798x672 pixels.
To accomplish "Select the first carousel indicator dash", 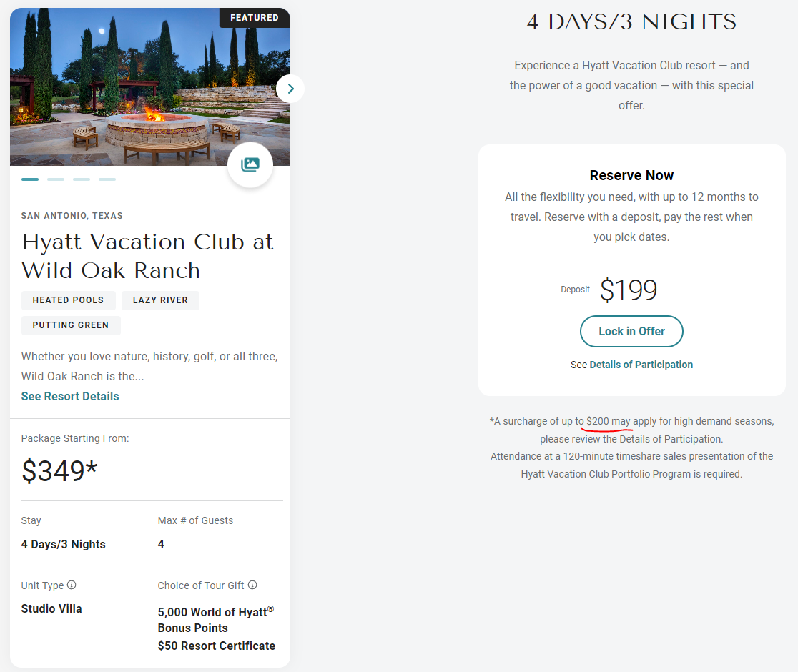I will (x=30, y=179).
